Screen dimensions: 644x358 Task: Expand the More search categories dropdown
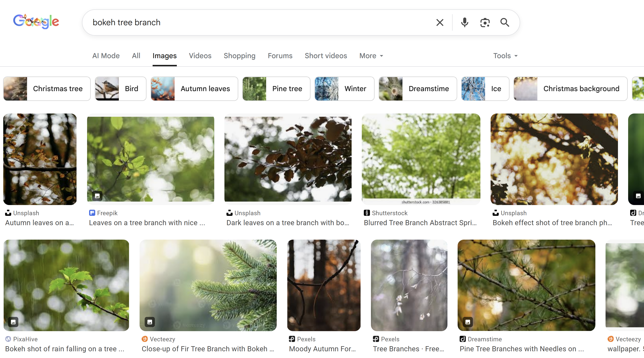point(371,56)
